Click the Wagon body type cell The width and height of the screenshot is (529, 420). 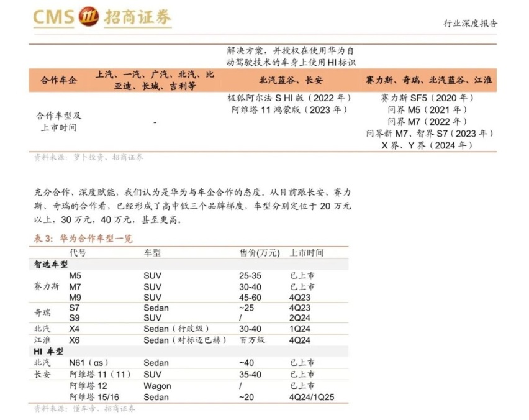coord(157,386)
